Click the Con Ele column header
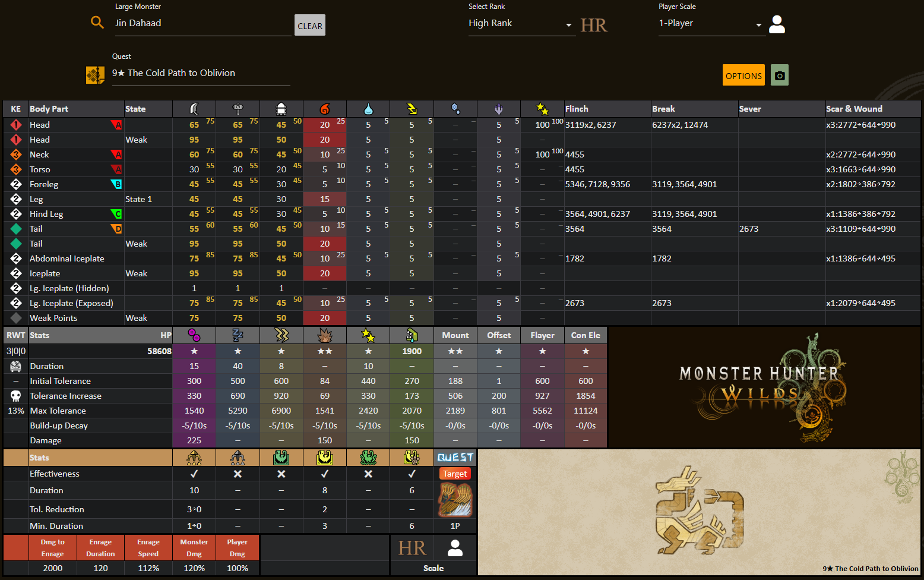Viewport: 924px width, 580px height. coord(586,335)
